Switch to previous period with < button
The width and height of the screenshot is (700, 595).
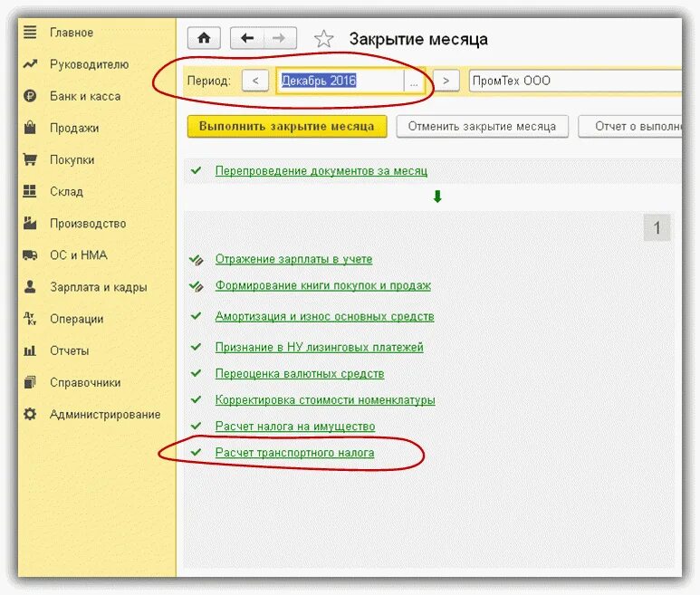(255, 81)
